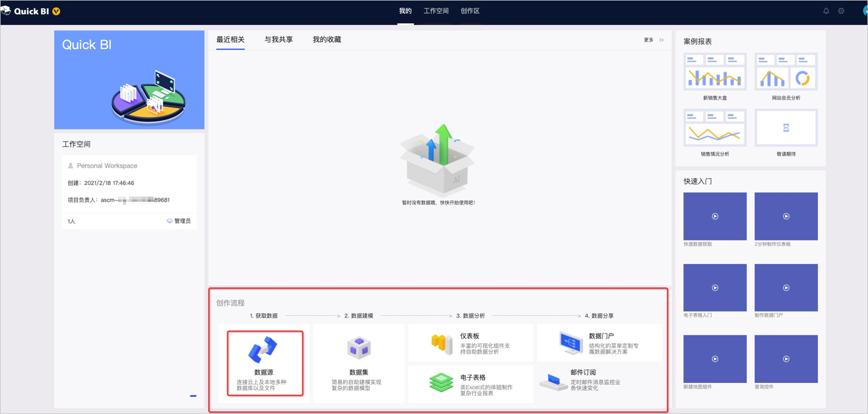
Task: Open the 网站会员分析 sample report
Action: (786, 72)
